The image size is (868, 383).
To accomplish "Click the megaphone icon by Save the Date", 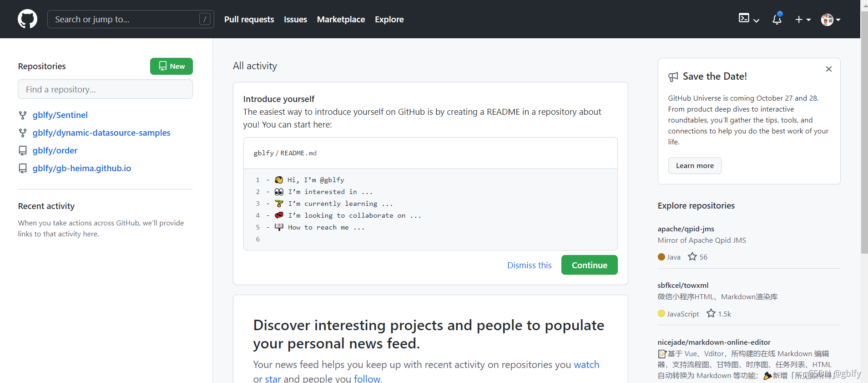I will [x=673, y=77].
